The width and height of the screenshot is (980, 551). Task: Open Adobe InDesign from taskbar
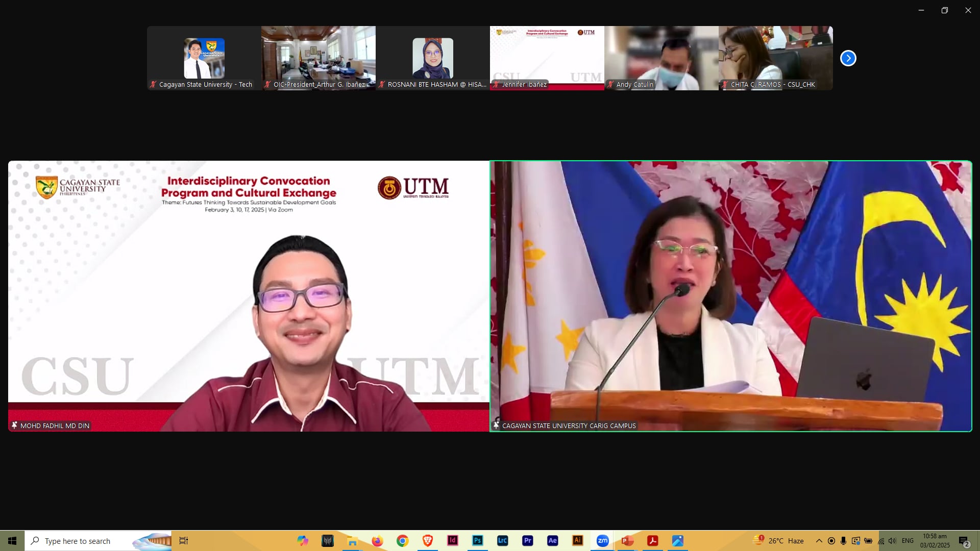pos(452,541)
